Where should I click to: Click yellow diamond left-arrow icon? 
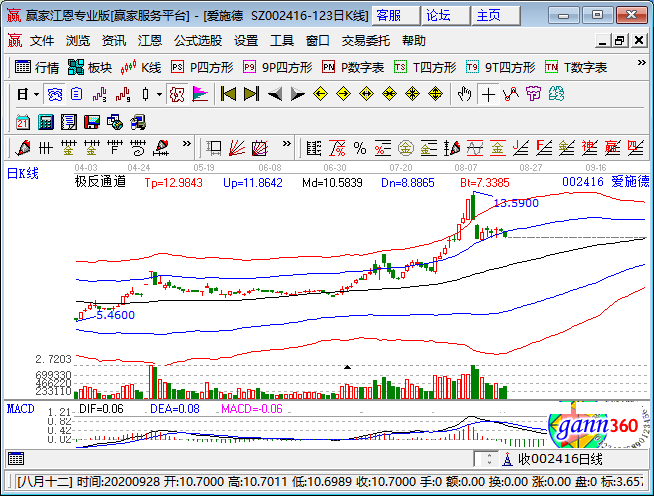click(x=320, y=94)
